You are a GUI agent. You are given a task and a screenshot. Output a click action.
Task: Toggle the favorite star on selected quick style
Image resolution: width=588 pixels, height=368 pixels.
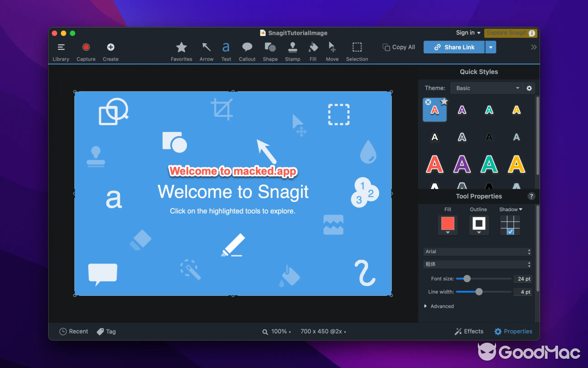(444, 101)
